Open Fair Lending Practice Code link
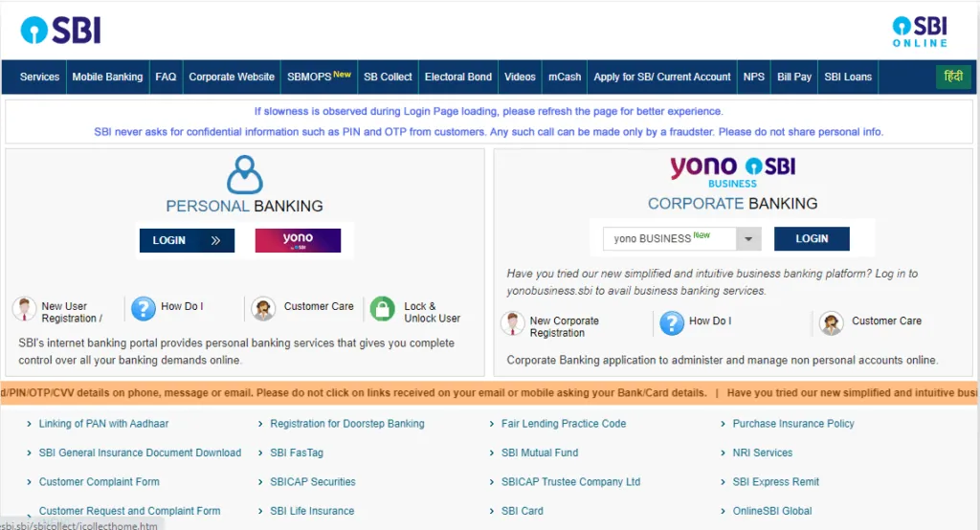Image resolution: width=980 pixels, height=530 pixels. point(563,423)
